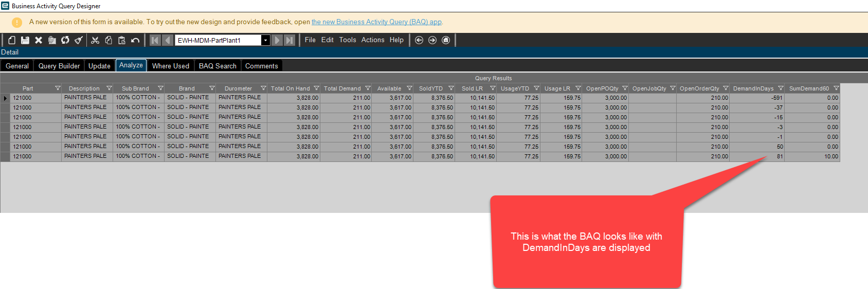868x289 pixels.
Task: Select the Analyze tab
Action: pos(131,65)
